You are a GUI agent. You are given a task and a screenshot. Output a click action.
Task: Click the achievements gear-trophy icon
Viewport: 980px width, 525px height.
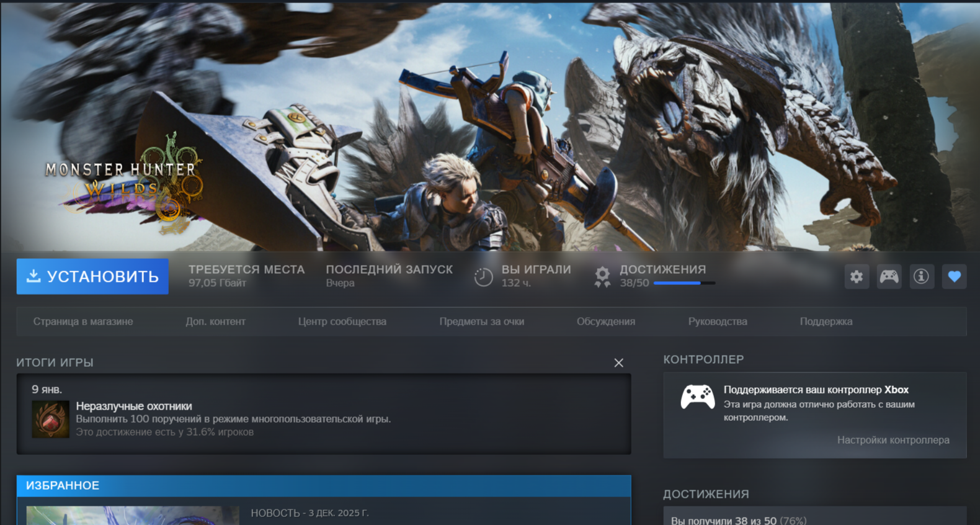(x=602, y=277)
